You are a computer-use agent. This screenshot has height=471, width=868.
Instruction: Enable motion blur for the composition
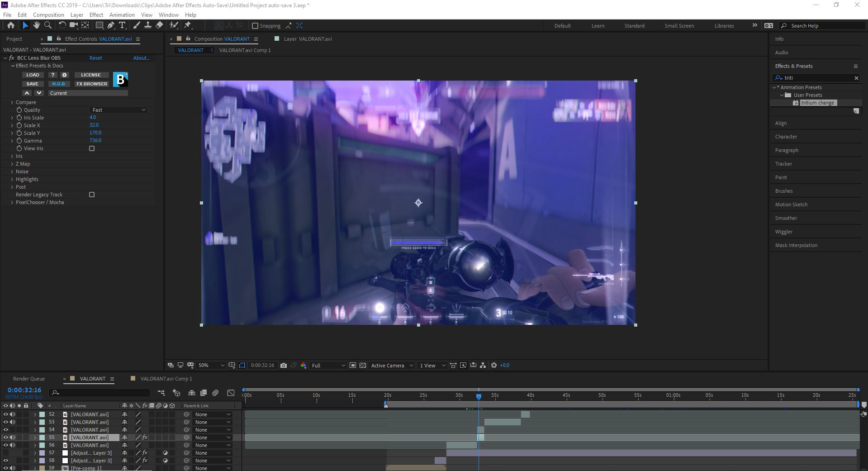click(215, 393)
